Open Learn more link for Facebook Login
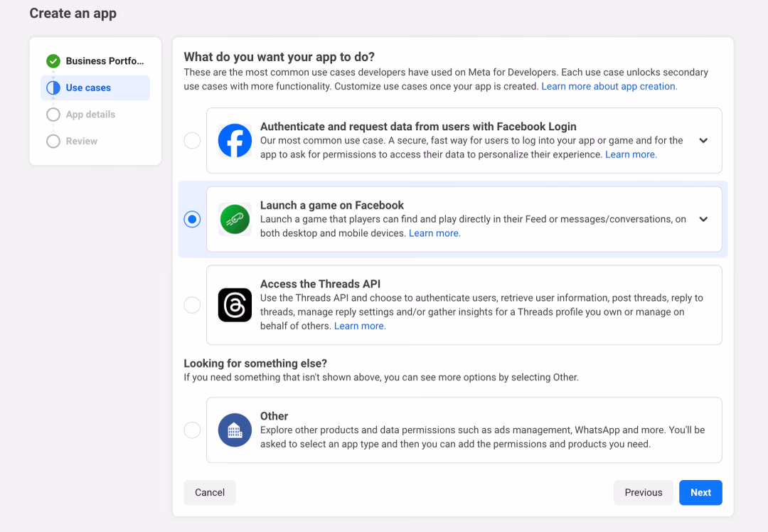768x532 pixels. click(x=631, y=154)
